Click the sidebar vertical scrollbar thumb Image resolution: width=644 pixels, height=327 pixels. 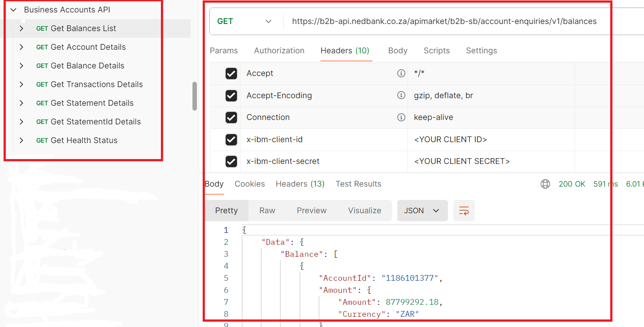(194, 96)
